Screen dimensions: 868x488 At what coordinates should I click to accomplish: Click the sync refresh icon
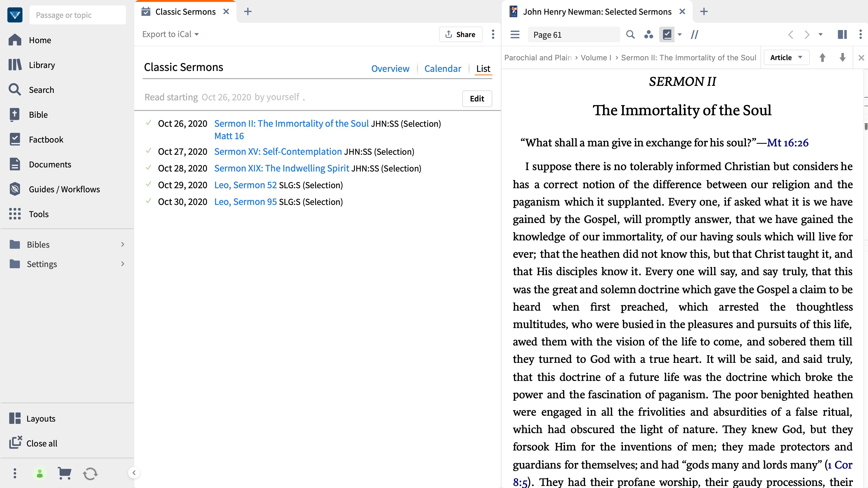click(90, 474)
